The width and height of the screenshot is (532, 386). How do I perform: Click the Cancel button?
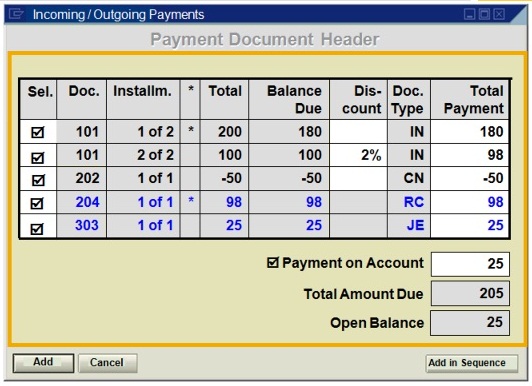click(x=108, y=363)
